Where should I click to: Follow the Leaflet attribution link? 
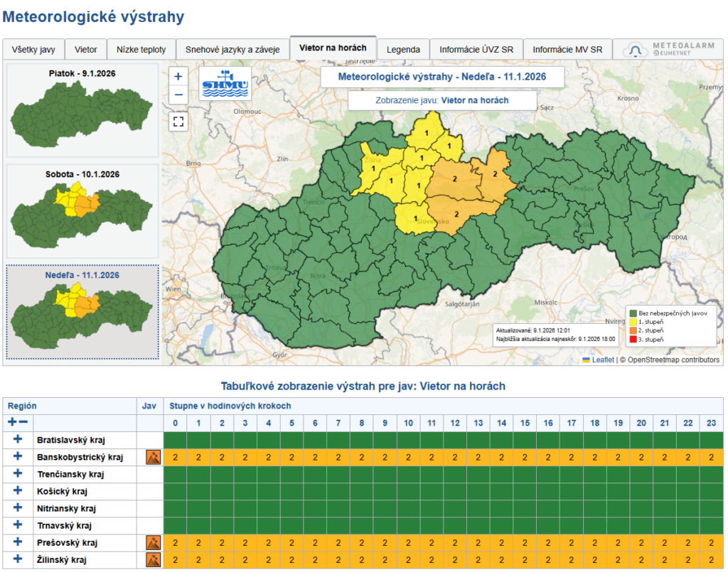(604, 360)
